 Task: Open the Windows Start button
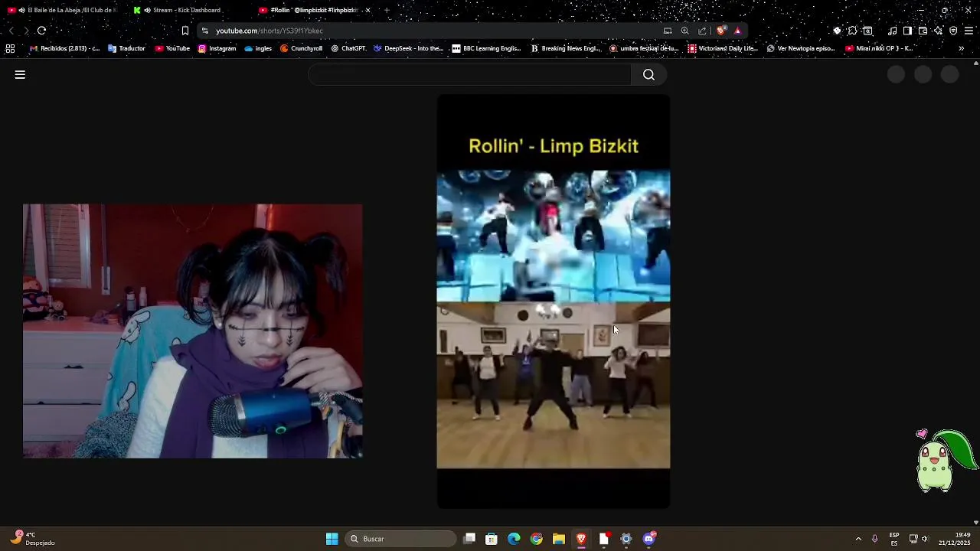pyautogui.click(x=332, y=539)
